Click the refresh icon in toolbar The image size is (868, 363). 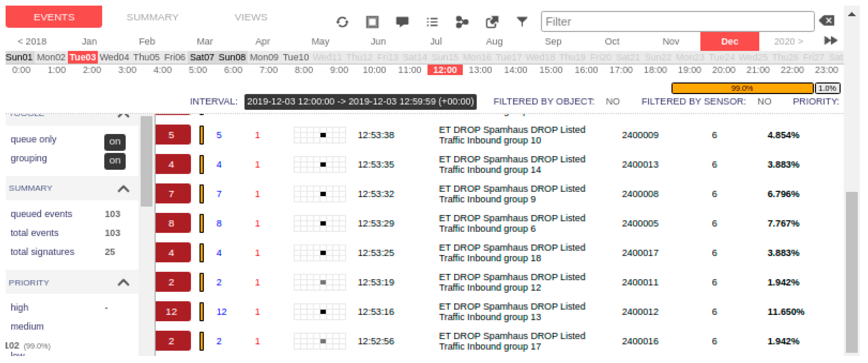[342, 22]
